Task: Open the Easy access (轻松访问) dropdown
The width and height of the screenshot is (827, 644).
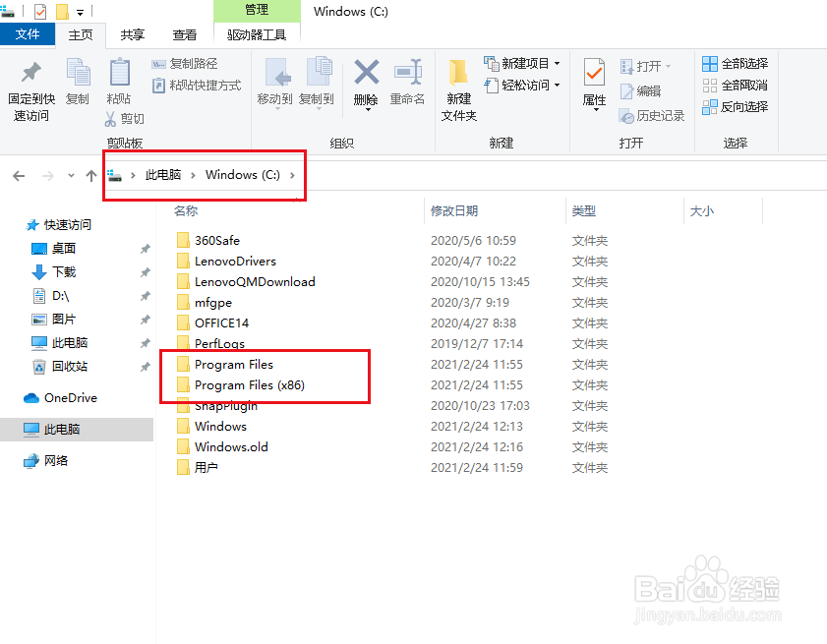Action: tap(521, 85)
